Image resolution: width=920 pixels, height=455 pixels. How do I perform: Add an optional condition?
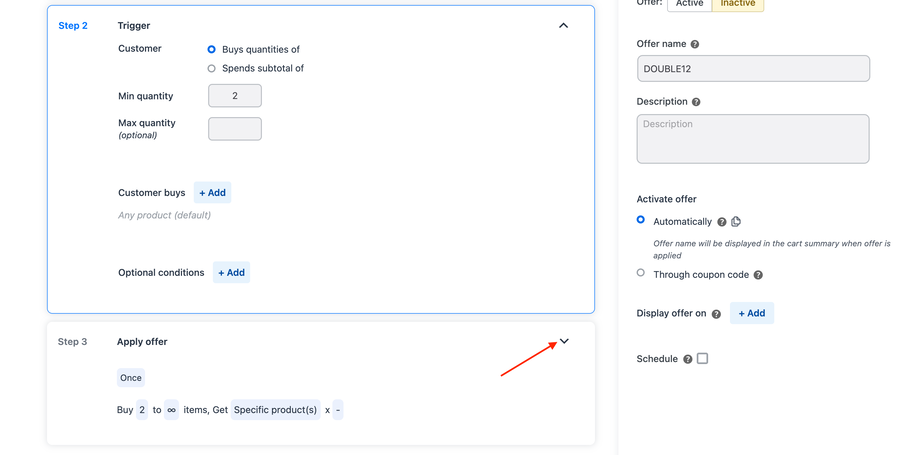[231, 273]
